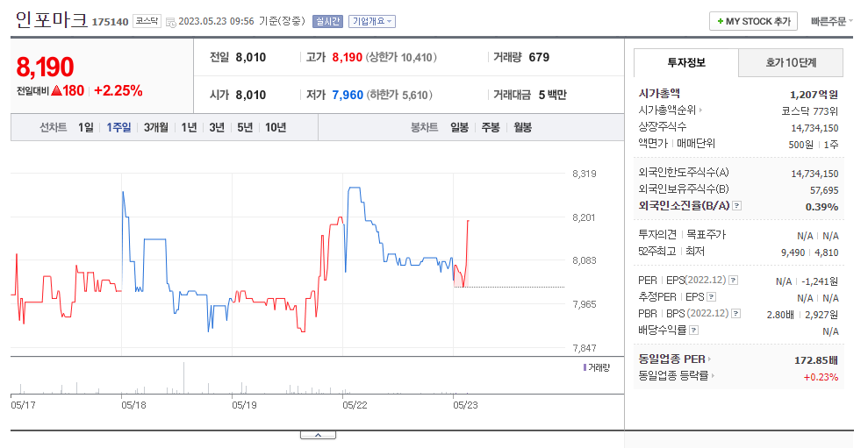868x448 pixels.
Task: Collapse the chart using the bottom arrow handle
Action: (x=318, y=435)
